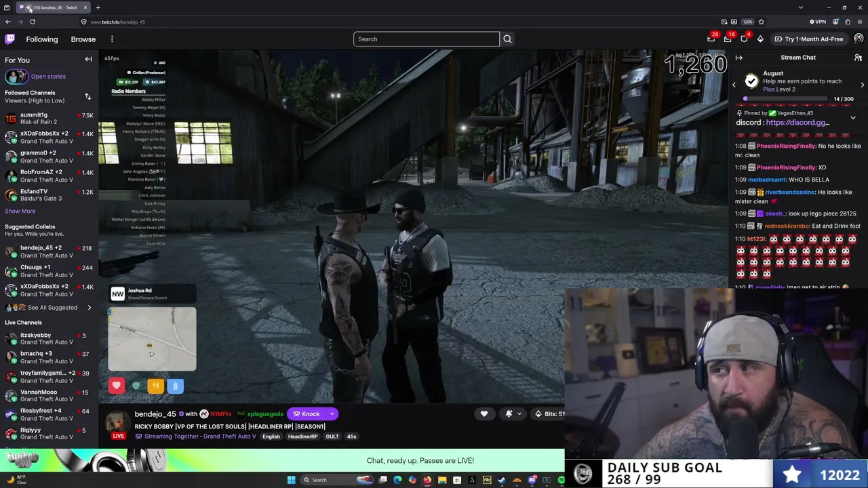The width and height of the screenshot is (868, 488).
Task: Open the Knock button dropdown arrow
Action: click(332, 414)
